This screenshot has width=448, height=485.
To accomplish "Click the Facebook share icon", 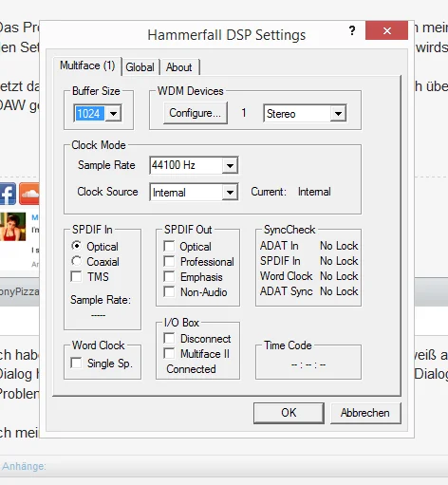I will [x=8, y=194].
